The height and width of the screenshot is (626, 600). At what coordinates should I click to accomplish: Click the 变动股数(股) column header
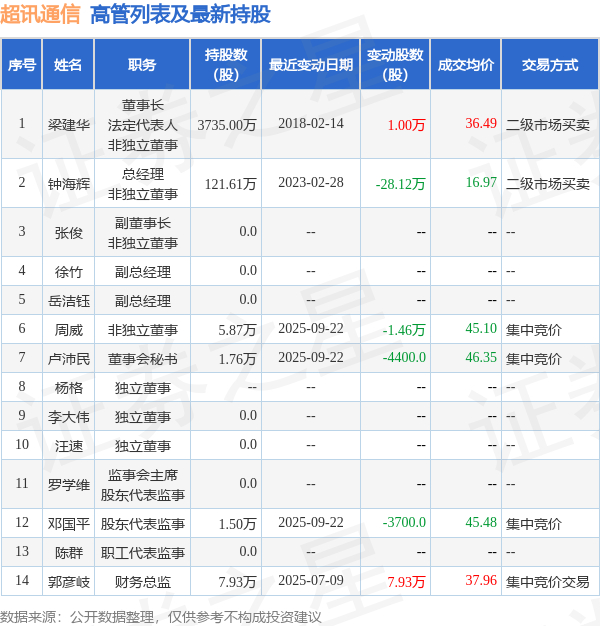tap(395, 64)
